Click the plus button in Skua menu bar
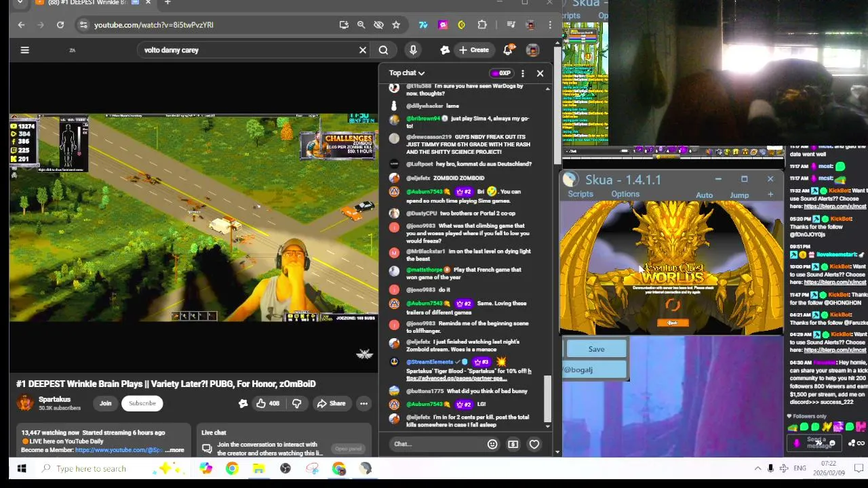This screenshot has width=868, height=488. point(770,195)
